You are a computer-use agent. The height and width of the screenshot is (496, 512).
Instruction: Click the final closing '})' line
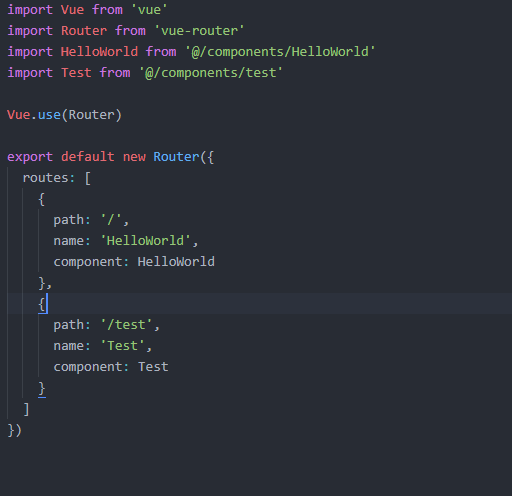coord(15,430)
